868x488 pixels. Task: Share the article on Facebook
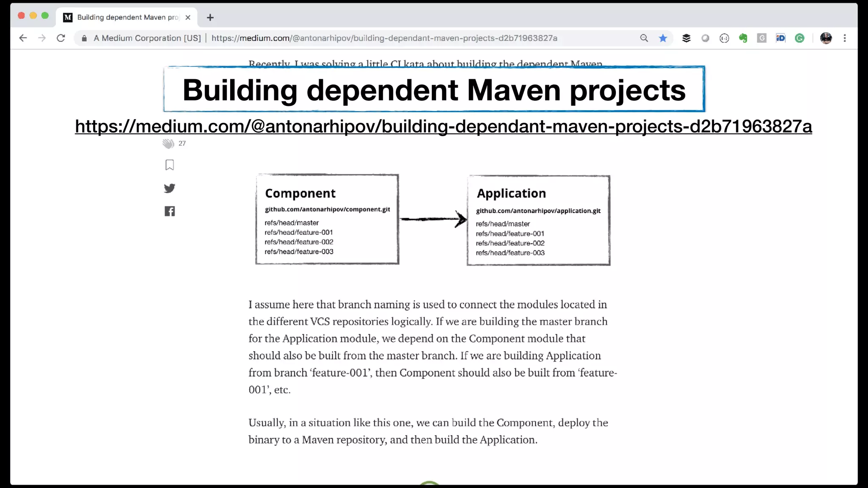[170, 211]
